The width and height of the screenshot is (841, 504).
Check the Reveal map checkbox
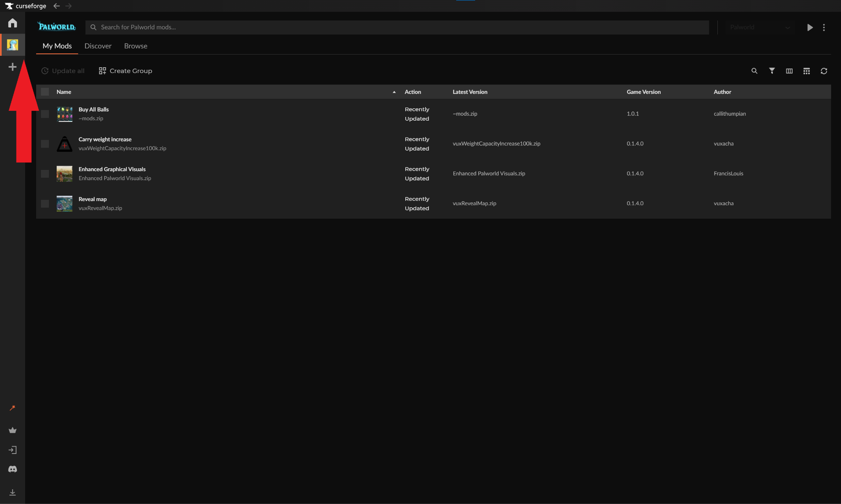[x=45, y=203]
